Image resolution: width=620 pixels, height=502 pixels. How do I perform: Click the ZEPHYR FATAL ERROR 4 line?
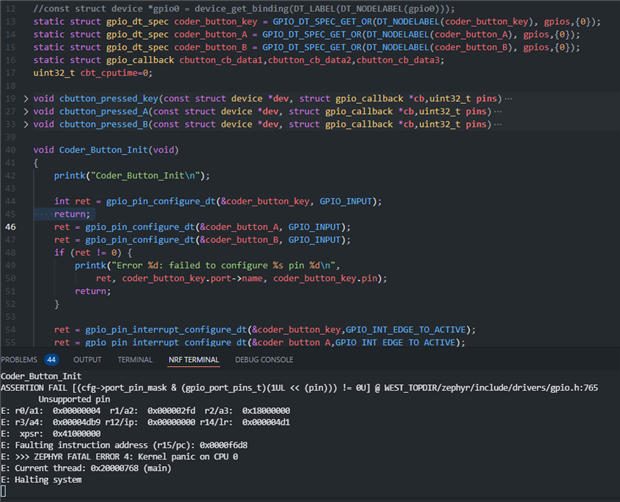click(x=119, y=457)
